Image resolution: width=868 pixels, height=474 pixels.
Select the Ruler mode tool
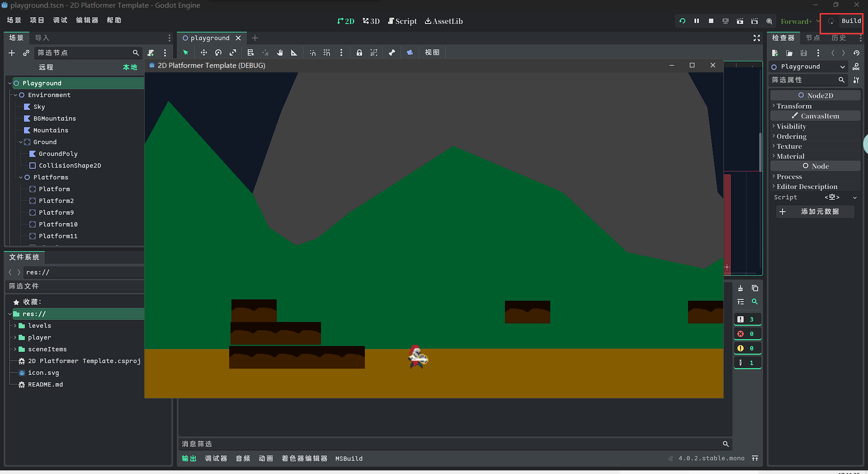click(294, 52)
